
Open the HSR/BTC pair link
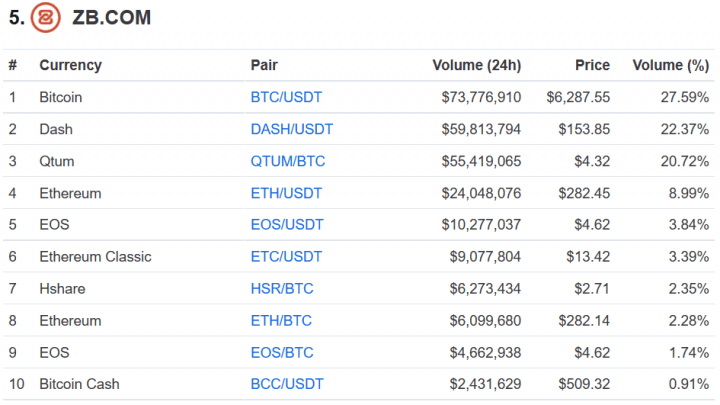[282, 289]
